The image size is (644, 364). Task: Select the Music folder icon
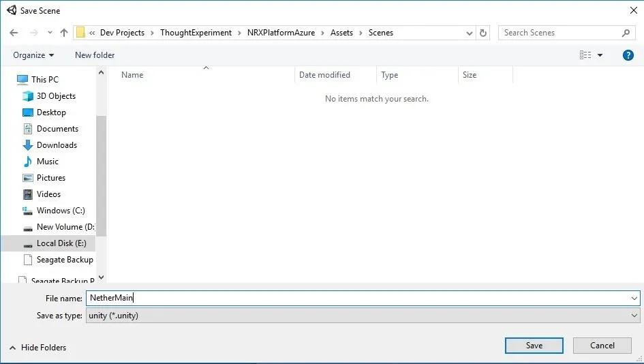pos(28,162)
